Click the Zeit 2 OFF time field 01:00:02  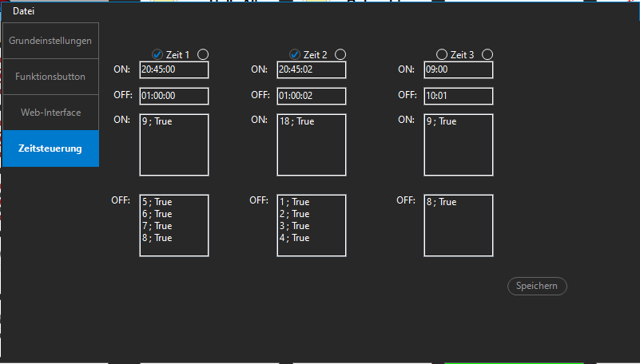[311, 96]
